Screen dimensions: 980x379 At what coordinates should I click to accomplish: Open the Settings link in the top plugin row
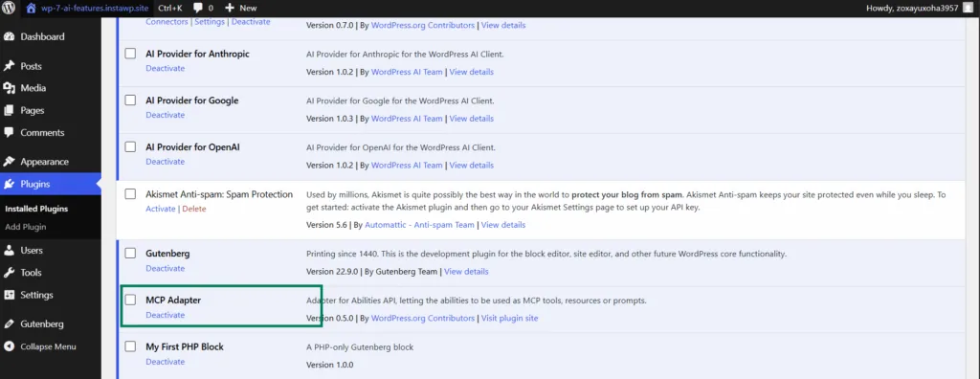click(210, 21)
